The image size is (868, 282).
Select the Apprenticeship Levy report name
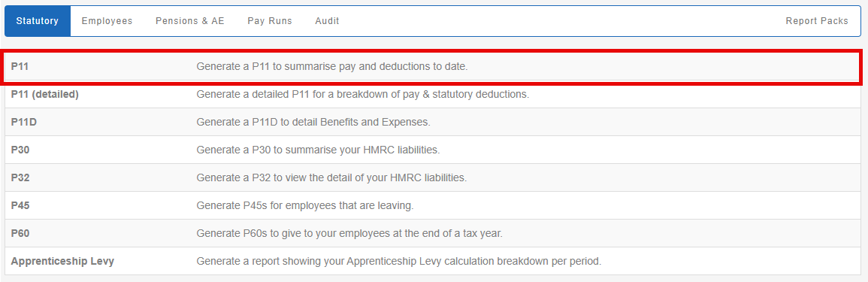tap(62, 261)
